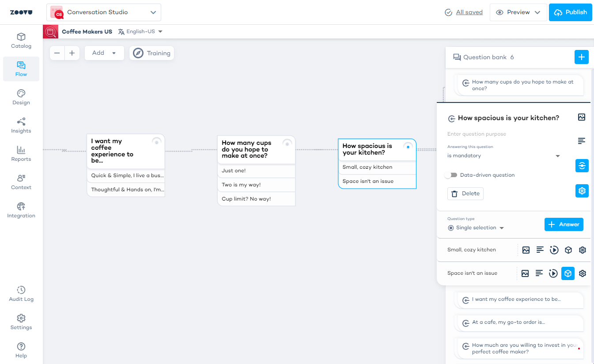Click the text description icon for Space isn't an issue
Screen dimensions: 594x364
pyautogui.click(x=539, y=273)
